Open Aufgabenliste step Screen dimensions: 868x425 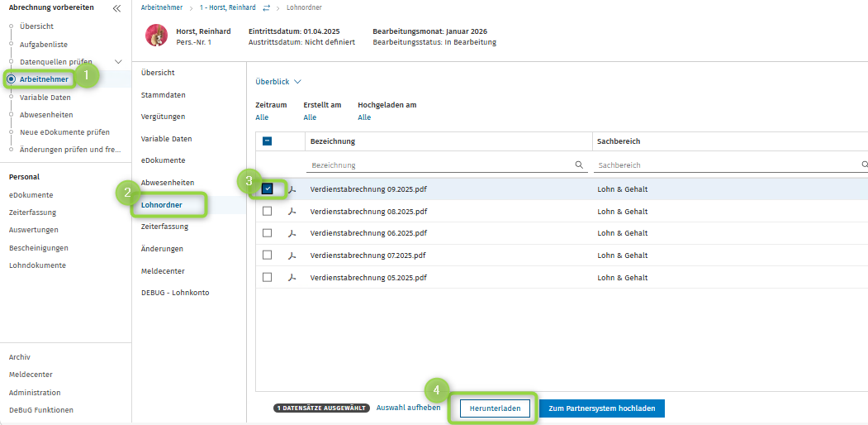click(x=44, y=44)
